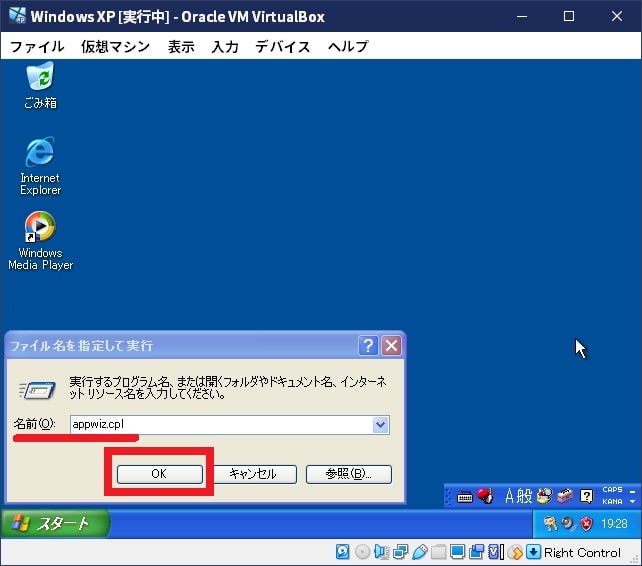Click the Run dialog help button
The height and width of the screenshot is (566, 642).
(368, 345)
